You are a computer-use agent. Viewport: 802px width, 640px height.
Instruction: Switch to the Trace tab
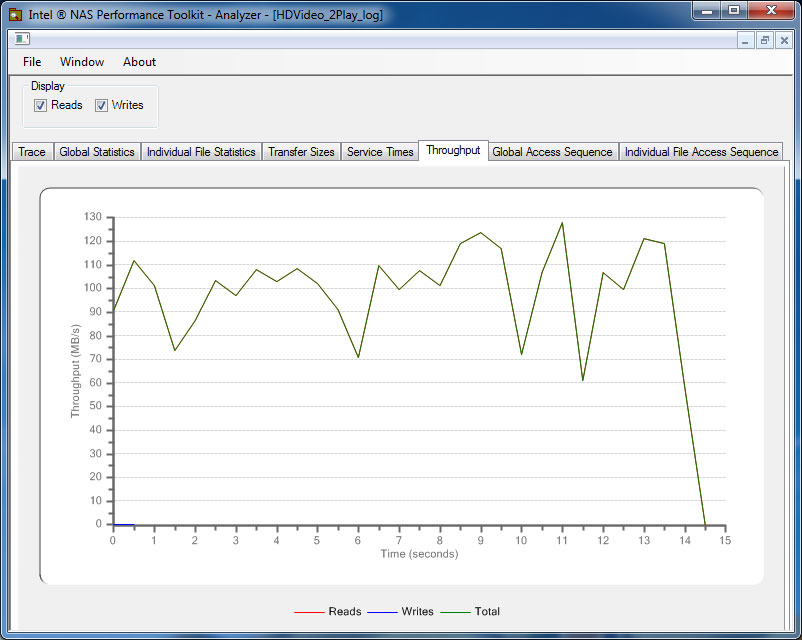32,152
